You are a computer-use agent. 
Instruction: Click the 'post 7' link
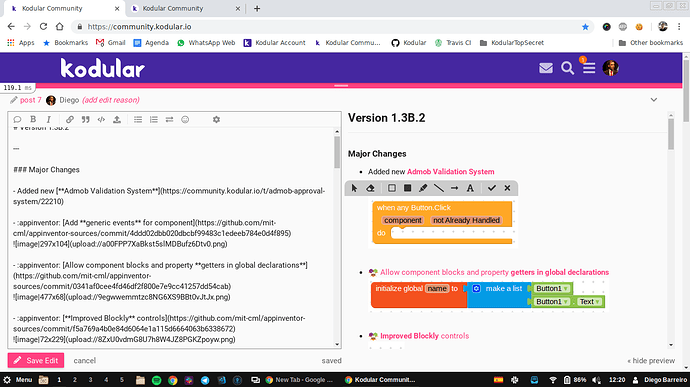click(x=30, y=100)
